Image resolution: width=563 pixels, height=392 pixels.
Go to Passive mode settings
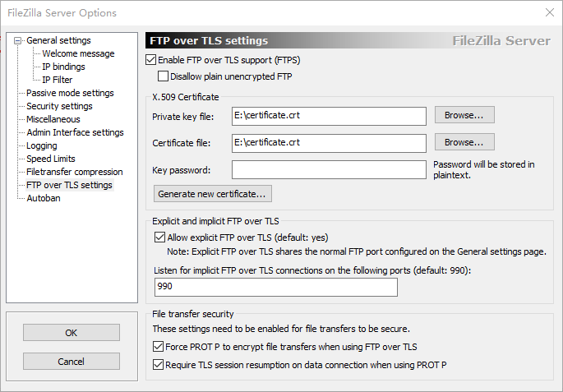point(70,93)
